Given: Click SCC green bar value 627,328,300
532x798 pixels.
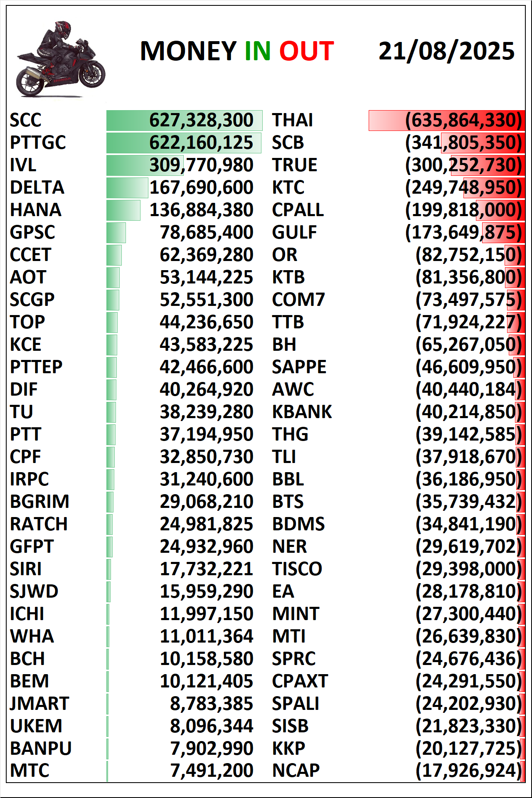Looking at the screenshot, I should coord(202,121).
